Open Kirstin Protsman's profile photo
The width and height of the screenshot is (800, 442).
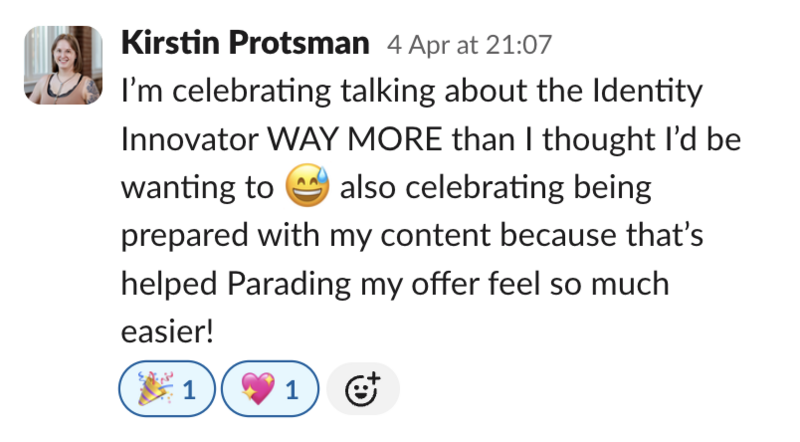click(x=63, y=65)
